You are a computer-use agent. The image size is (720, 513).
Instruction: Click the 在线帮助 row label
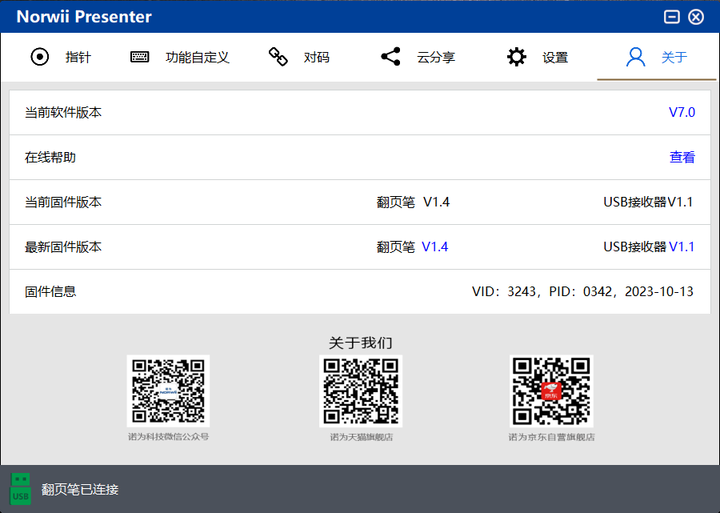(x=50, y=158)
